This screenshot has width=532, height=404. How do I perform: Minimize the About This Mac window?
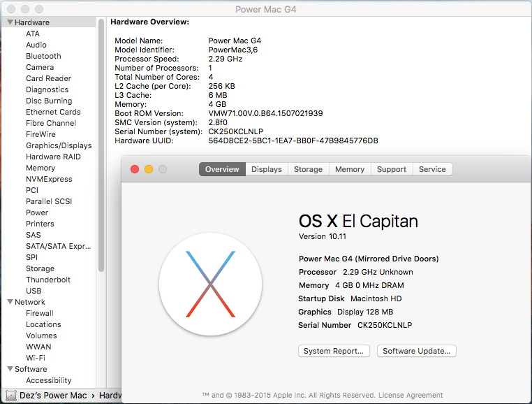click(x=149, y=169)
